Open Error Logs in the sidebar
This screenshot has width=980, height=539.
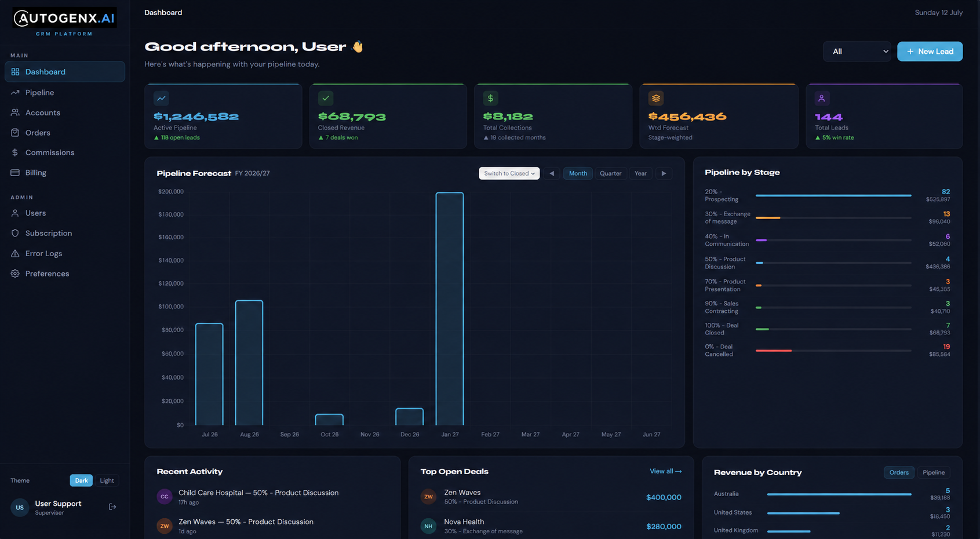tap(65, 253)
